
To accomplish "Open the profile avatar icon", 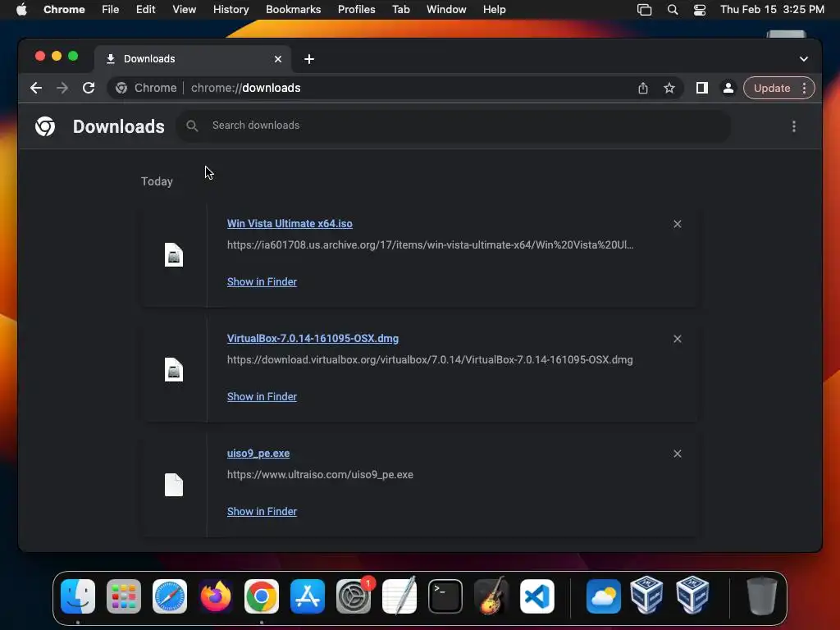I will coord(728,88).
